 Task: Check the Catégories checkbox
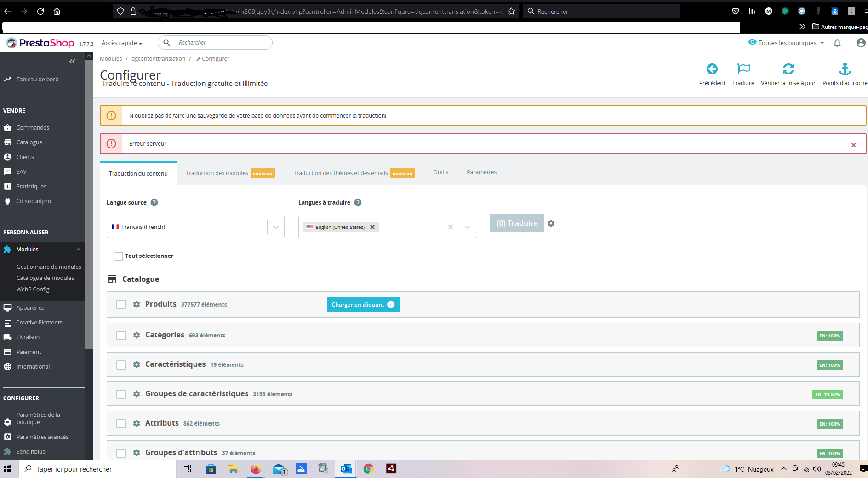(x=121, y=336)
